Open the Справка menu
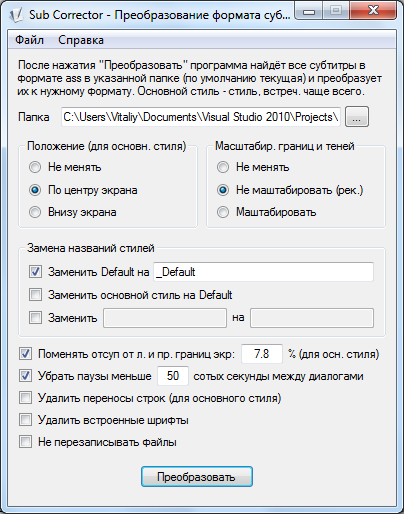The height and width of the screenshot is (514, 404). [81, 40]
